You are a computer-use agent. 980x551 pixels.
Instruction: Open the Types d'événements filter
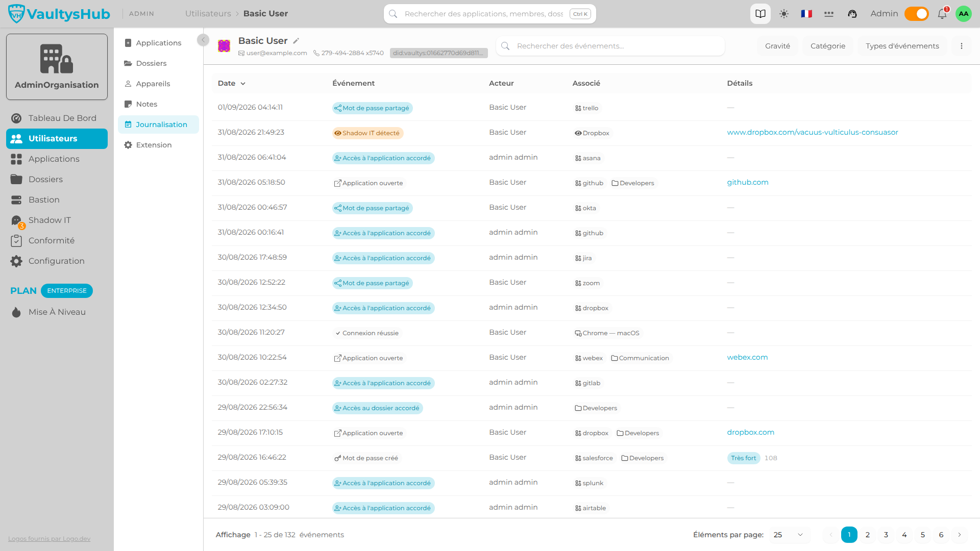(x=902, y=46)
